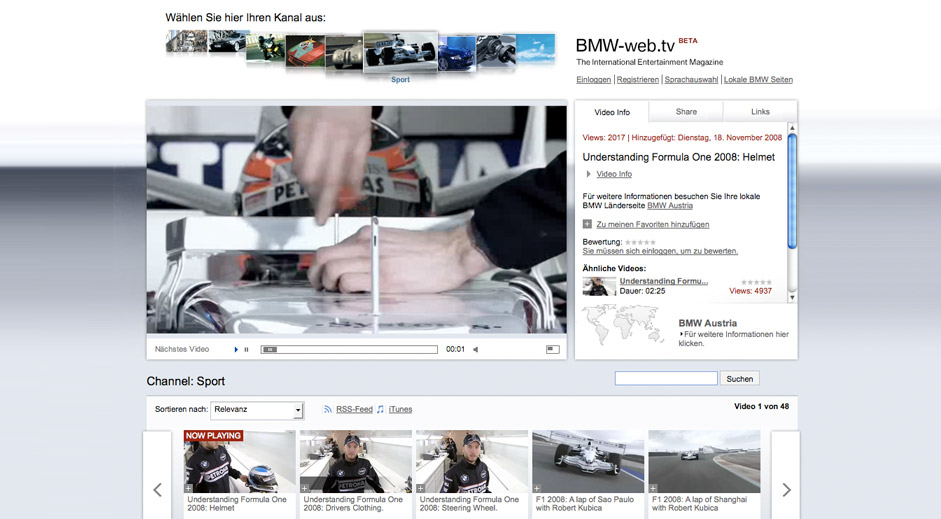Click plus icon on Shanghai lap thumbnail
Screen dimensions: 941x519
coord(653,488)
